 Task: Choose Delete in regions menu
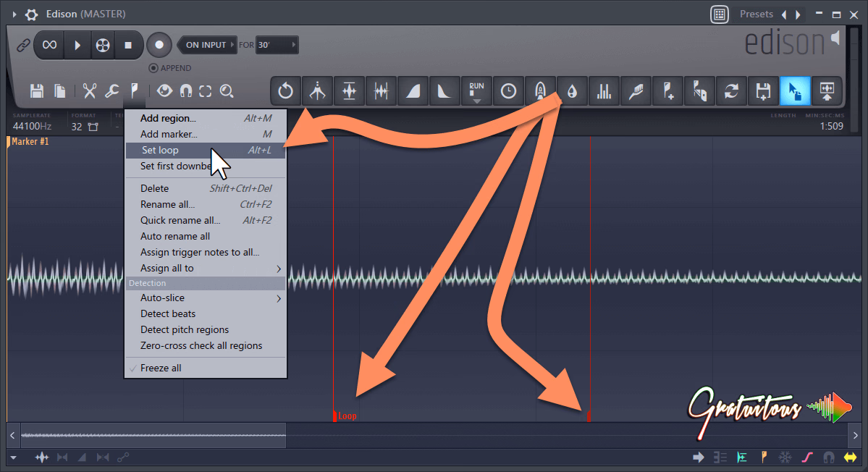pos(206,189)
